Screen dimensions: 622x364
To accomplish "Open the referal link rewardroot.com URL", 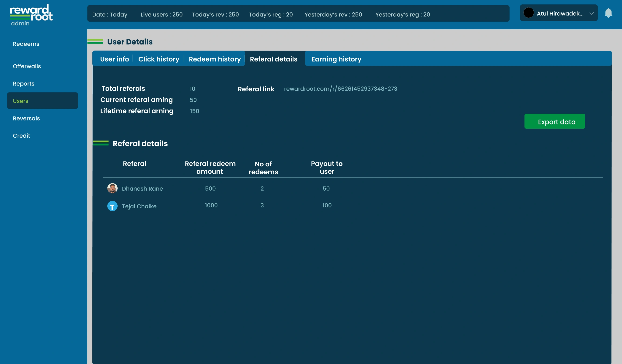I will pos(340,89).
